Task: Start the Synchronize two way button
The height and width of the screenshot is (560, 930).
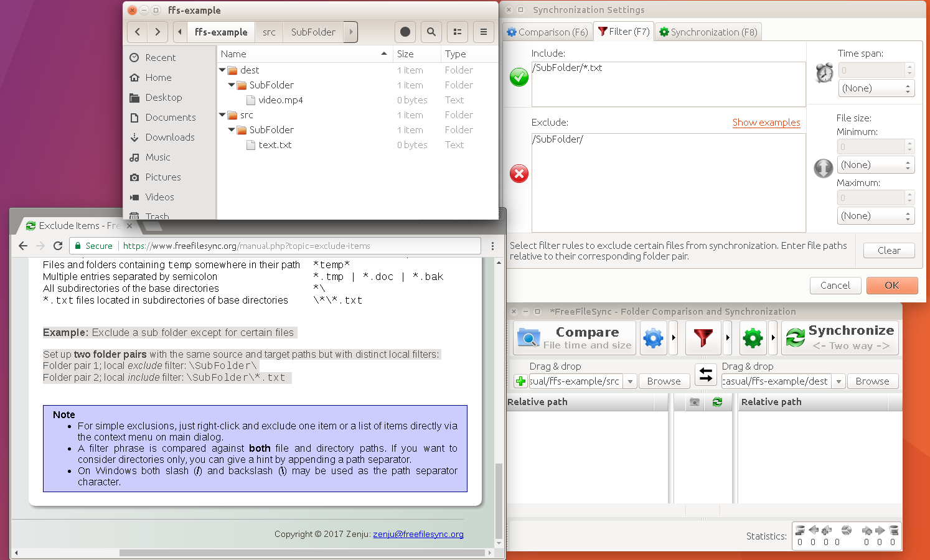Action: pos(840,338)
